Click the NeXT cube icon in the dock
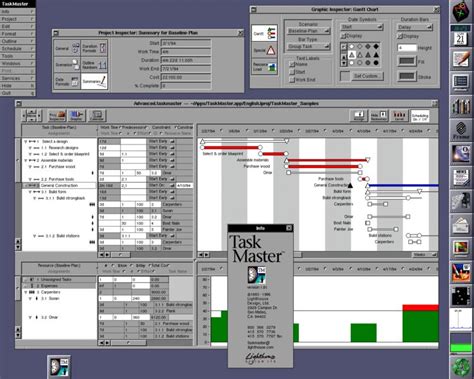Viewport: 474px width, 379px height. coord(461,12)
